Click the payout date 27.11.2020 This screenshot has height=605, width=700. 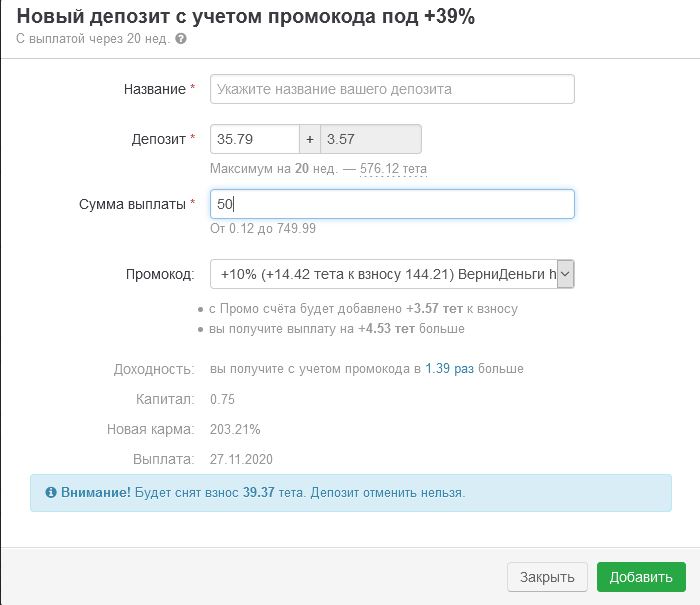[x=241, y=459]
